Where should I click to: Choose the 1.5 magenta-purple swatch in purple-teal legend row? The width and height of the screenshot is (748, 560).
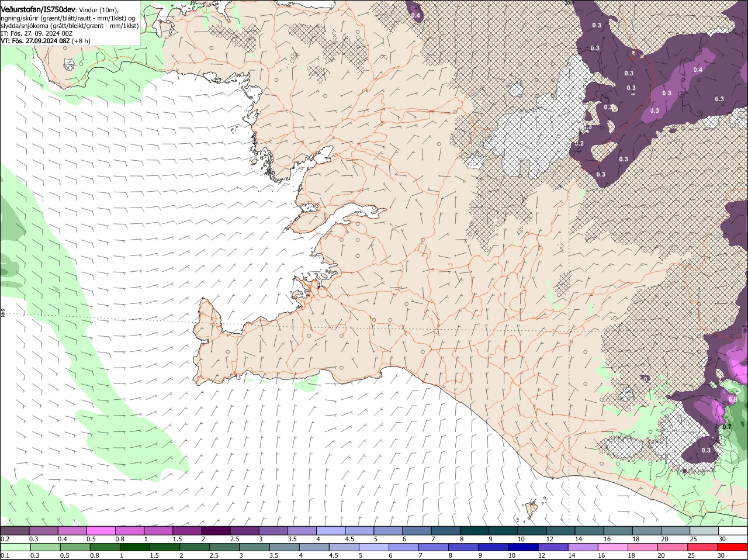tap(186, 530)
